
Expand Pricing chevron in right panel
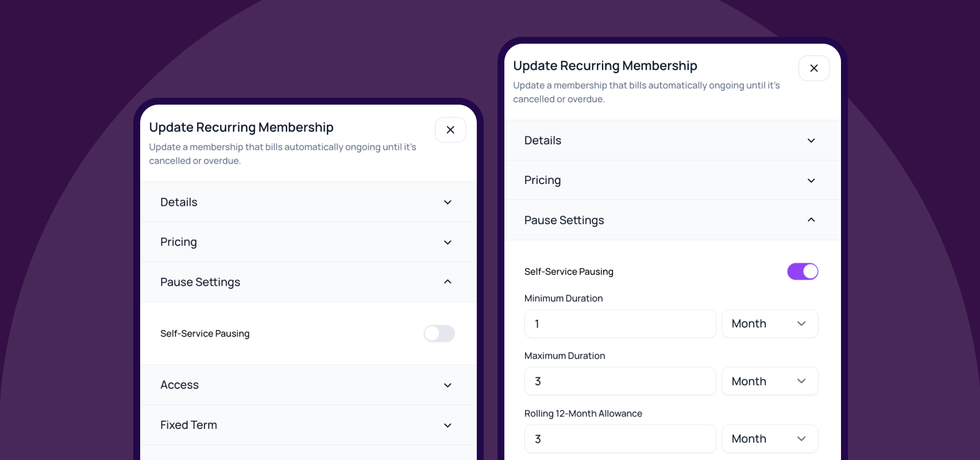click(x=811, y=181)
